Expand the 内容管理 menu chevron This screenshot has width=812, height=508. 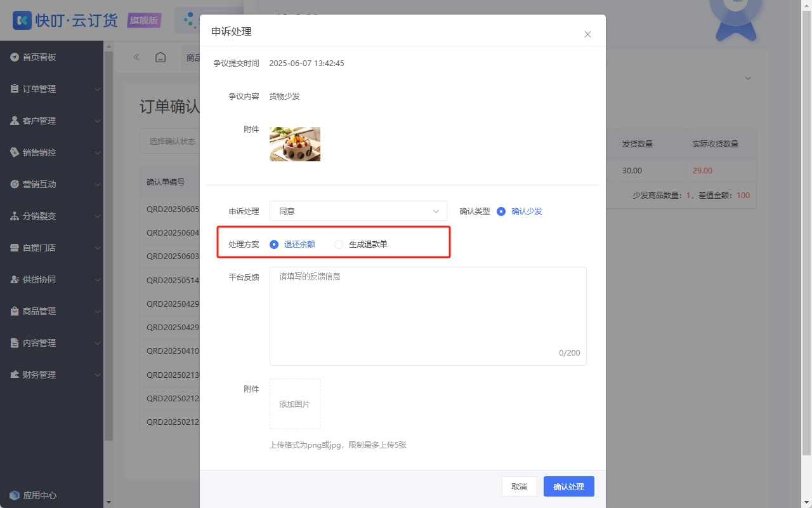[x=98, y=344]
